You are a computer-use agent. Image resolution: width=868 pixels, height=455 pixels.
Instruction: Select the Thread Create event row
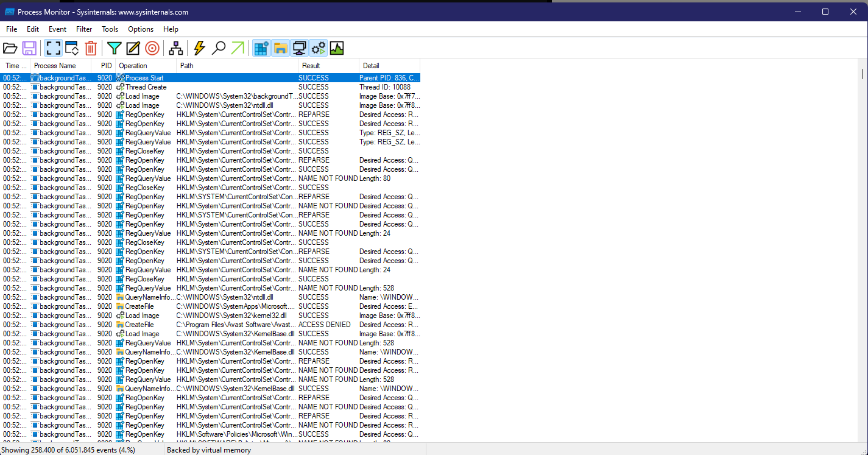point(210,87)
